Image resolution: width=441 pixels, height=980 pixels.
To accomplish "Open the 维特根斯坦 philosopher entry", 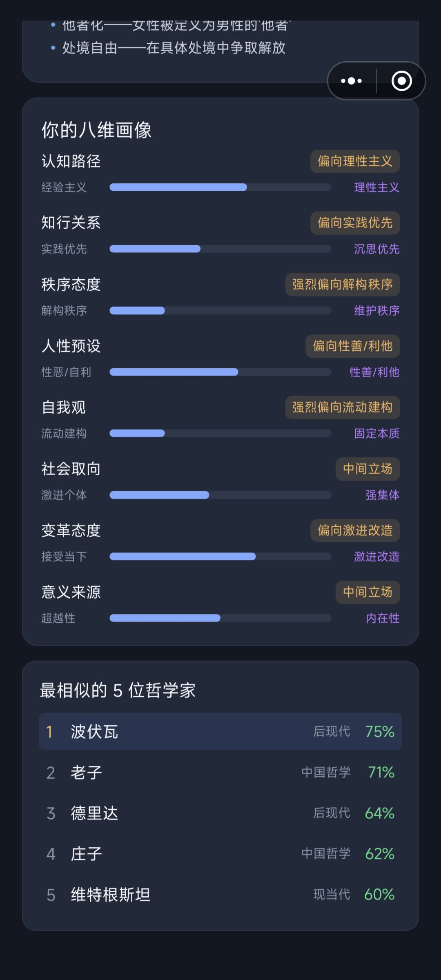I will point(220,895).
